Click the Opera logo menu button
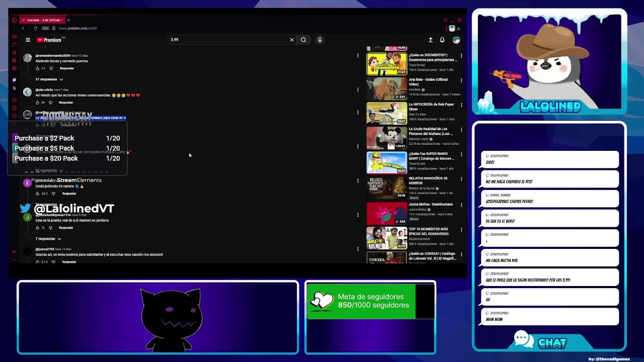Viewport: 644px width, 362px height. [x=14, y=20]
